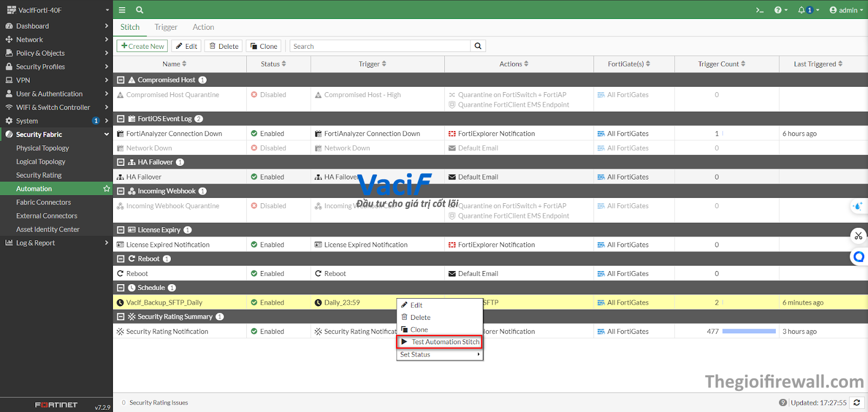Viewport: 868px width, 412px height.
Task: Open the help question mark menu
Action: tap(778, 10)
